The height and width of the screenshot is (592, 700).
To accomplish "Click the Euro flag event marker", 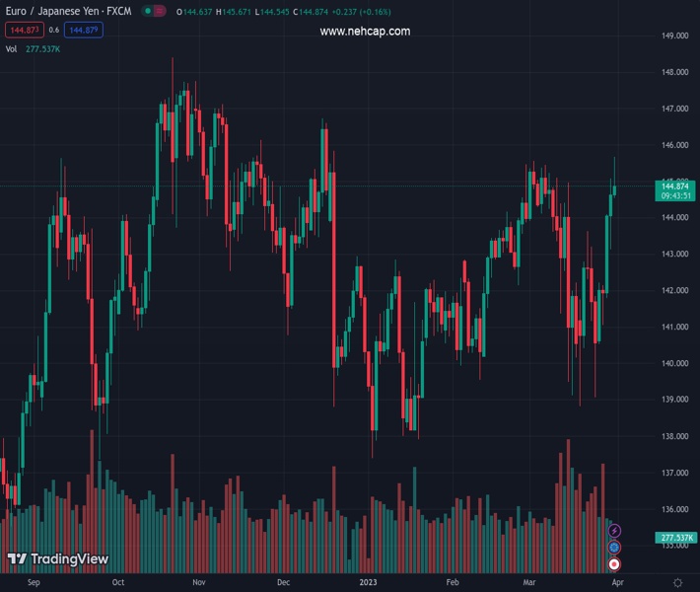I will pos(614,547).
